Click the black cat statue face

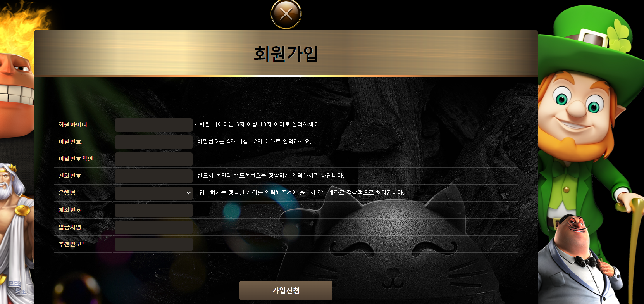(391, 252)
